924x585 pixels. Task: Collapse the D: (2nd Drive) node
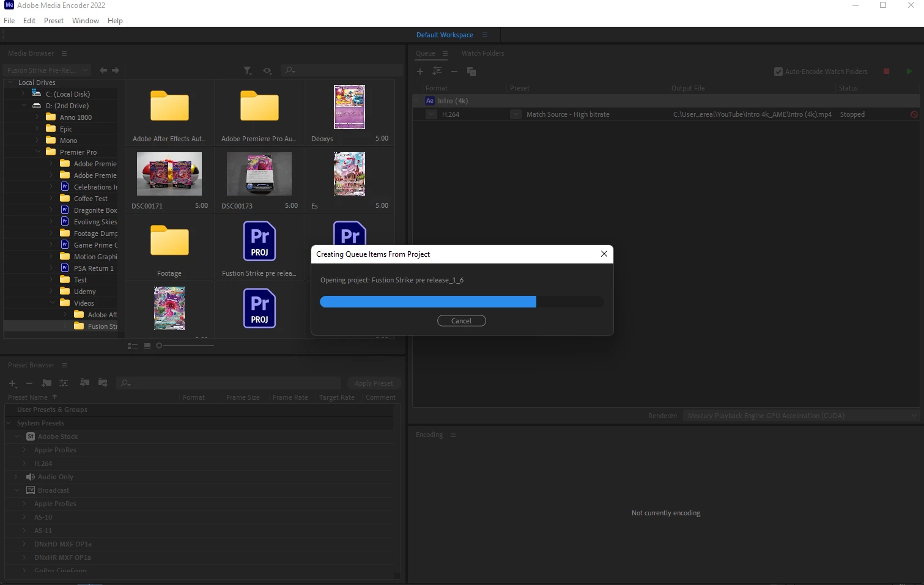click(x=24, y=106)
